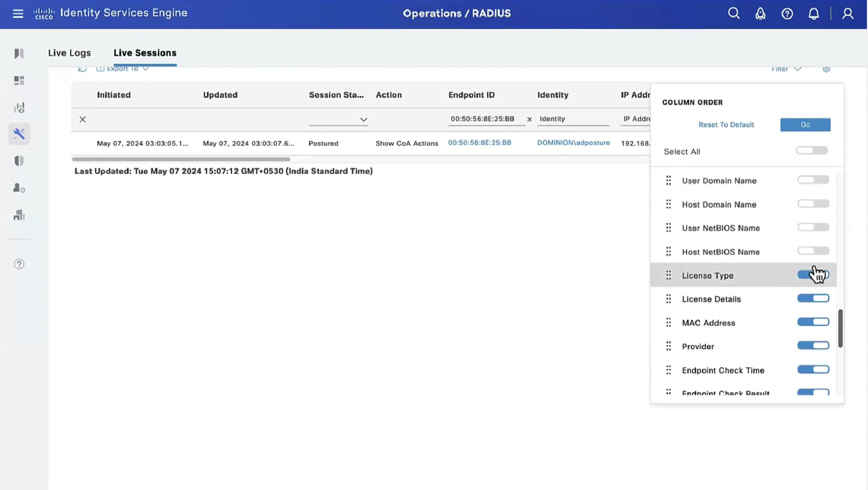Open the hamburger navigation menu
The image size is (868, 490).
(x=18, y=13)
